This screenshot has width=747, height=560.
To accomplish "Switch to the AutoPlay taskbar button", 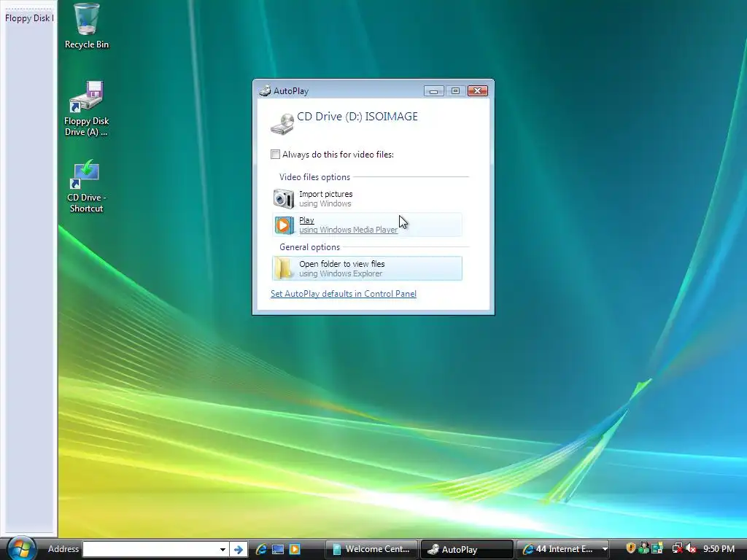I will click(468, 549).
